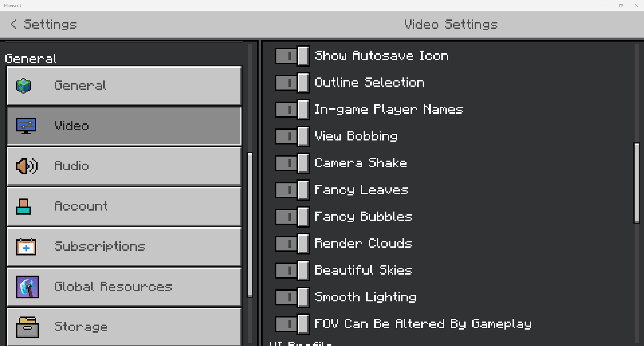The image size is (644, 346).
Task: Click the Subscriptions calendar icon
Action: click(26, 247)
